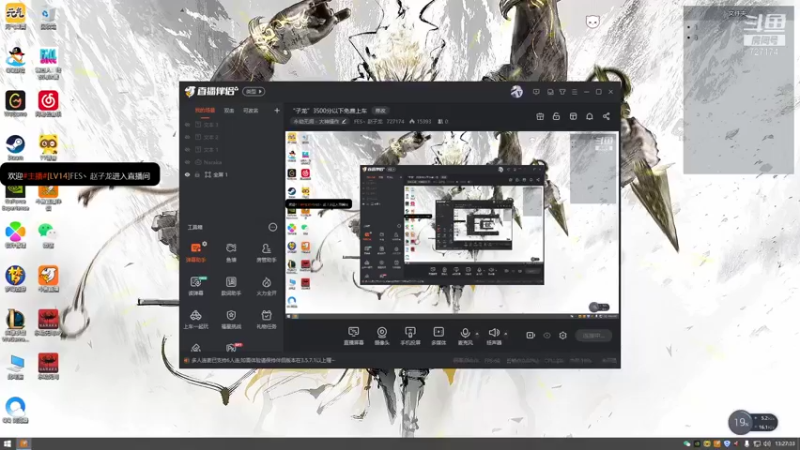Toggle visibility of Naraka source

[x=187, y=162]
